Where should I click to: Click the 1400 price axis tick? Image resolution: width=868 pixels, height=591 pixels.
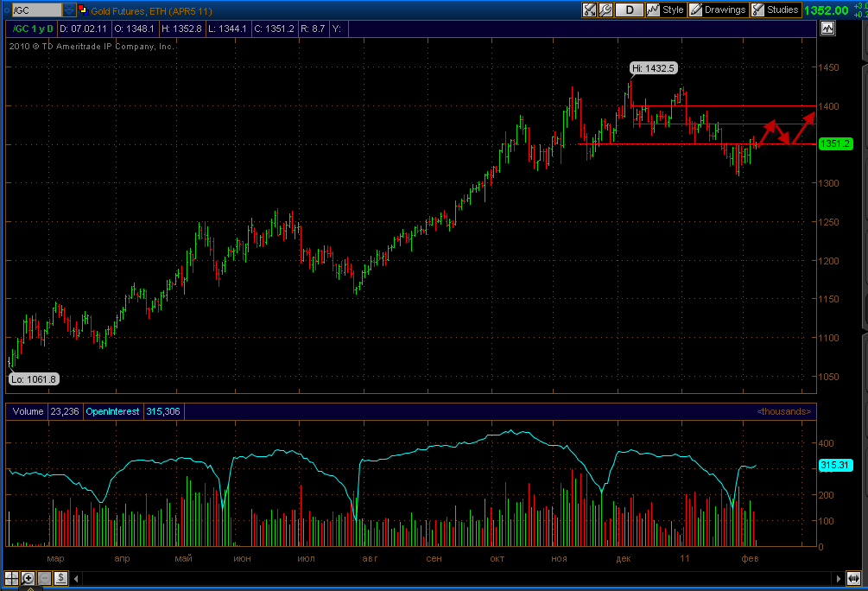click(828, 106)
